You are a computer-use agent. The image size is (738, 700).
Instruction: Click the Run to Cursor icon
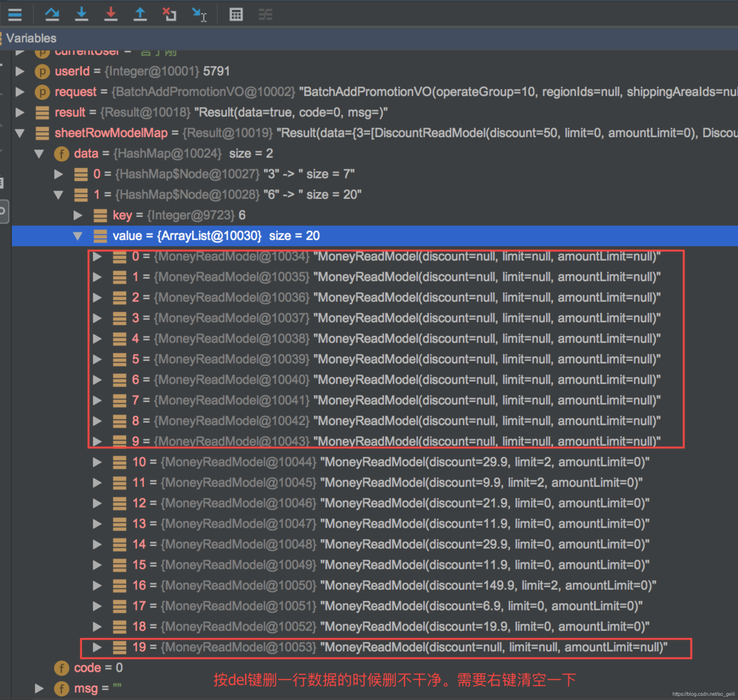(x=199, y=15)
